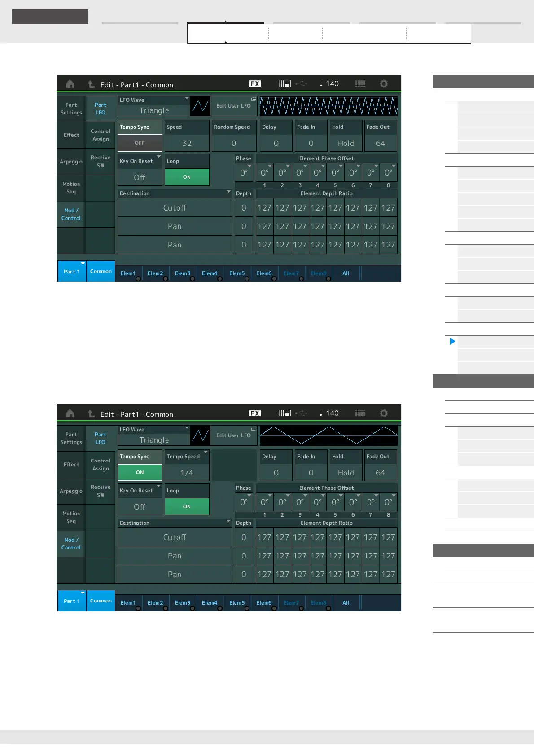Select the Speed value 32
The height and width of the screenshot is (756, 534).
187,143
